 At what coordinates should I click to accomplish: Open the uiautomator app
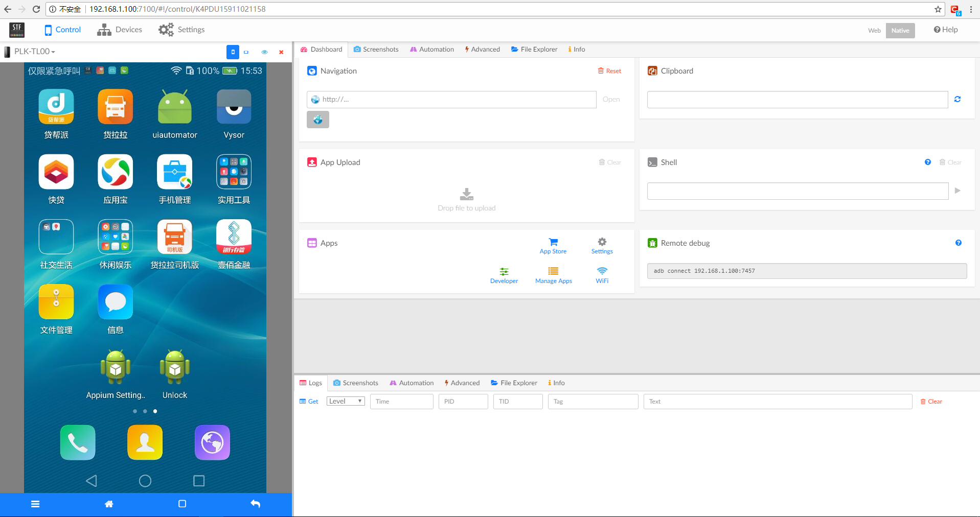coord(175,107)
